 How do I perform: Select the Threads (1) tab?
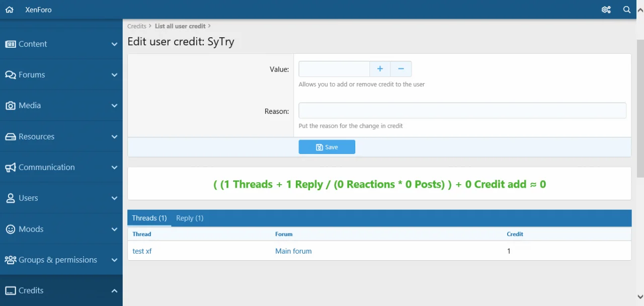[x=149, y=218]
